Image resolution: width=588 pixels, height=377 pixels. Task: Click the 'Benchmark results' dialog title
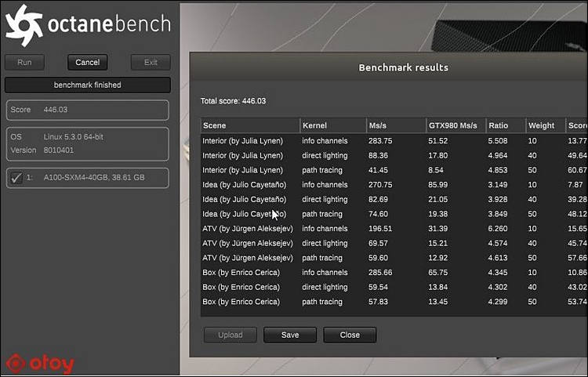click(x=403, y=67)
